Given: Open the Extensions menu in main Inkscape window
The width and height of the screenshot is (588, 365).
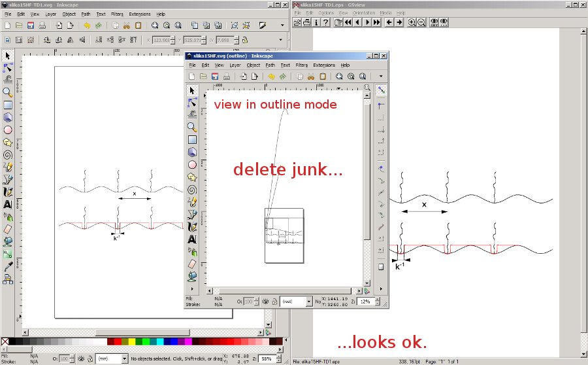Looking at the screenshot, I should coord(139,14).
